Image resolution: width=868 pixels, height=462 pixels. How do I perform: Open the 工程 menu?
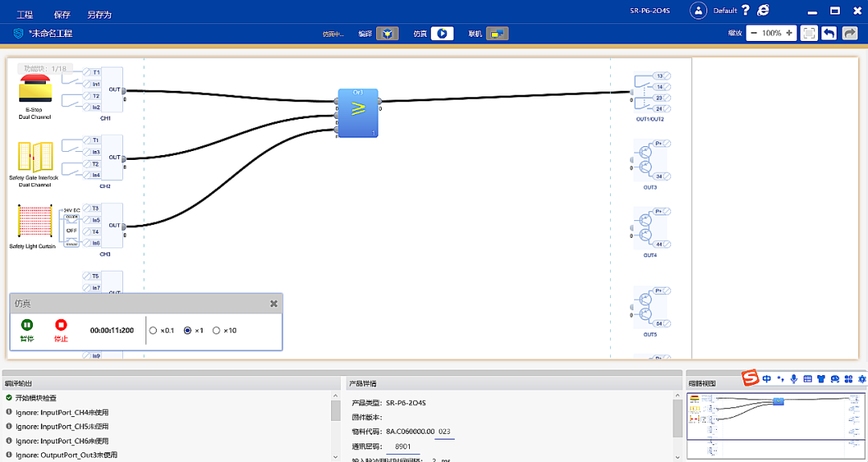tap(25, 14)
